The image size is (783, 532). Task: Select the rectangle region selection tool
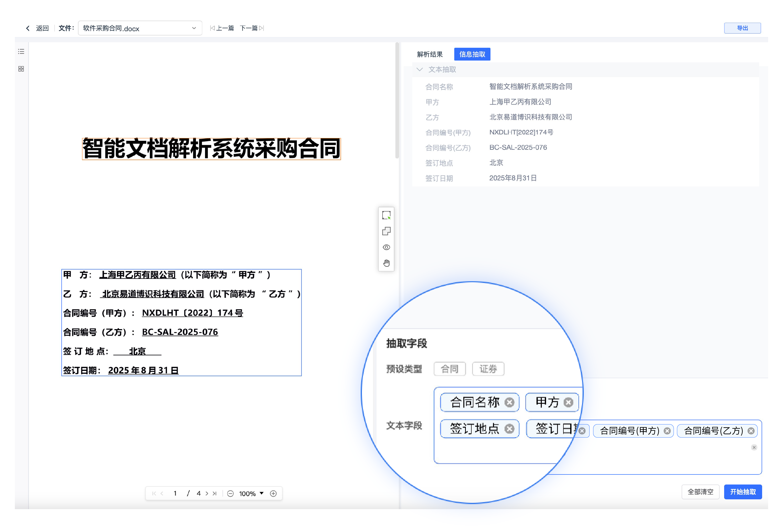(386, 215)
